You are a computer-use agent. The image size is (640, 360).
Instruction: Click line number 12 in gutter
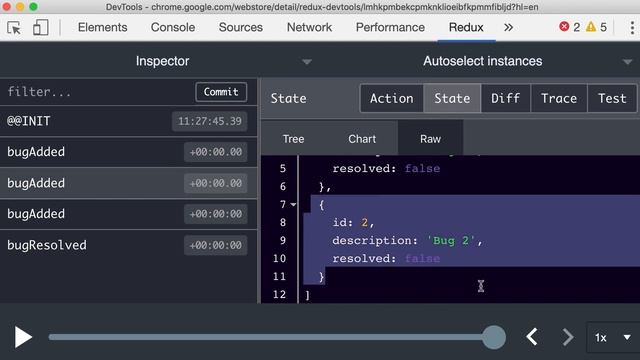pyautogui.click(x=279, y=294)
